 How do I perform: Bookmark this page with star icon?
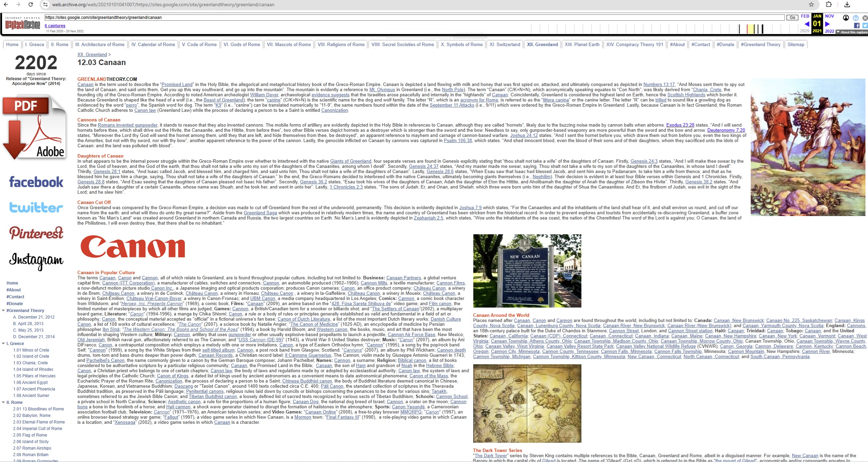[811, 4]
